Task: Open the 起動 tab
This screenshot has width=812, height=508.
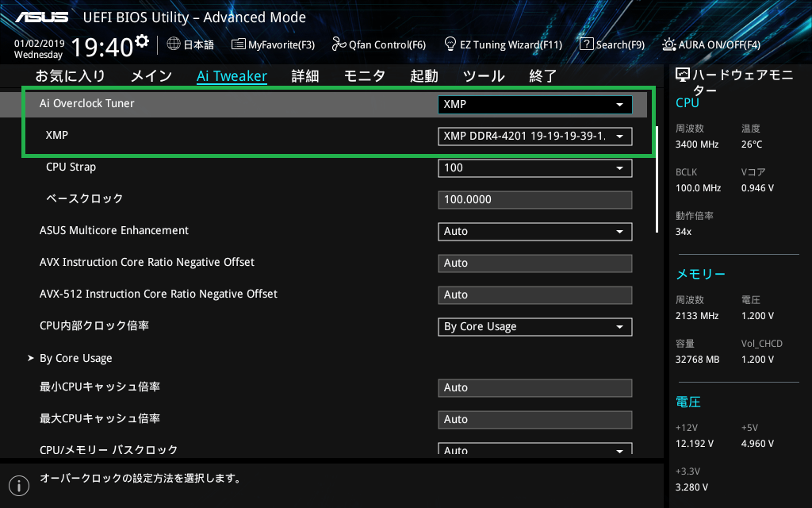Action: (x=424, y=76)
